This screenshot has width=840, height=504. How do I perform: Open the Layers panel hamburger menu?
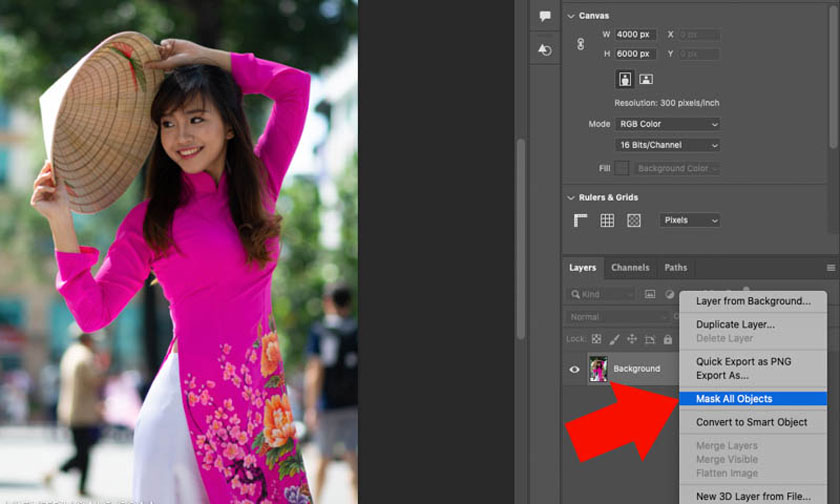(x=830, y=268)
